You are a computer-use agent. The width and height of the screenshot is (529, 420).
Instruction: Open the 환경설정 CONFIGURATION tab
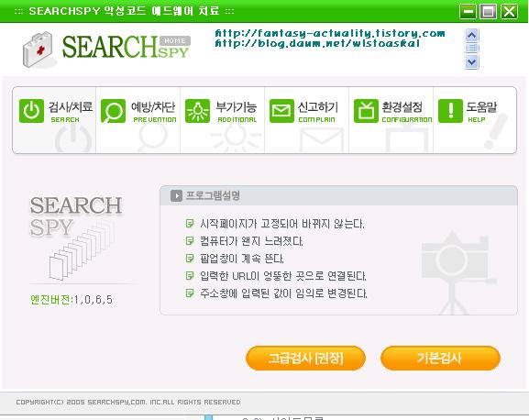click(391, 120)
